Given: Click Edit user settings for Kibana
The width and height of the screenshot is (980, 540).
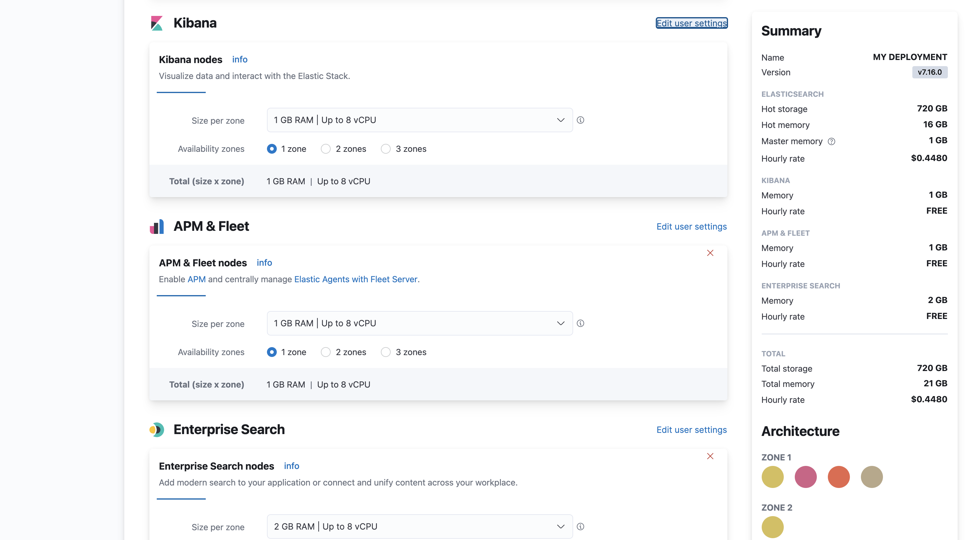Looking at the screenshot, I should (691, 23).
